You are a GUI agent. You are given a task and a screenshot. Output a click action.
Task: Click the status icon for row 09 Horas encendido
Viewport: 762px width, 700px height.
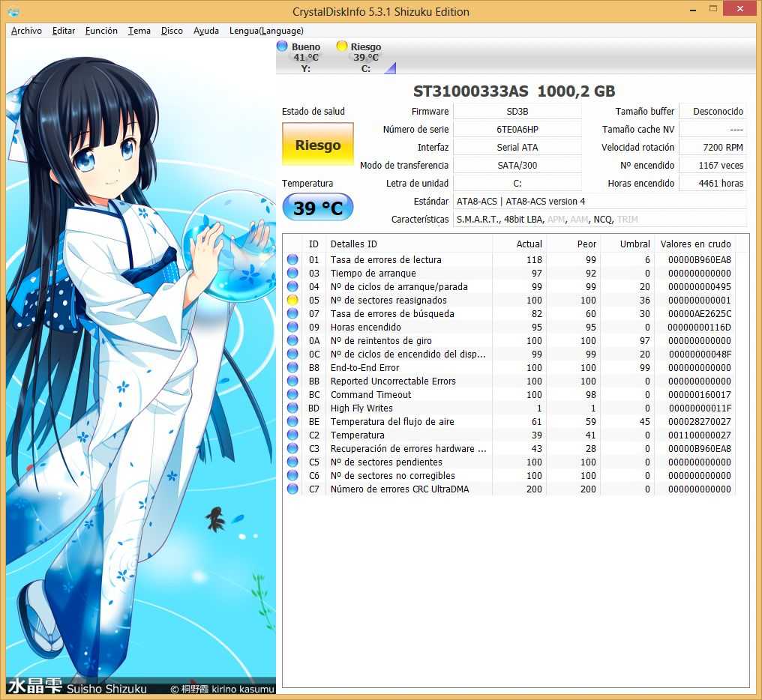[292, 327]
